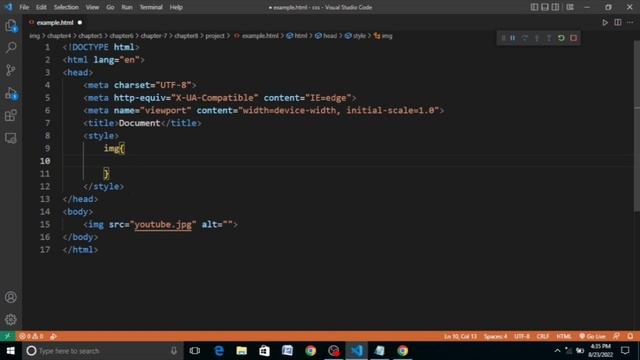Expand the chapter4 breadcrumb

59,36
